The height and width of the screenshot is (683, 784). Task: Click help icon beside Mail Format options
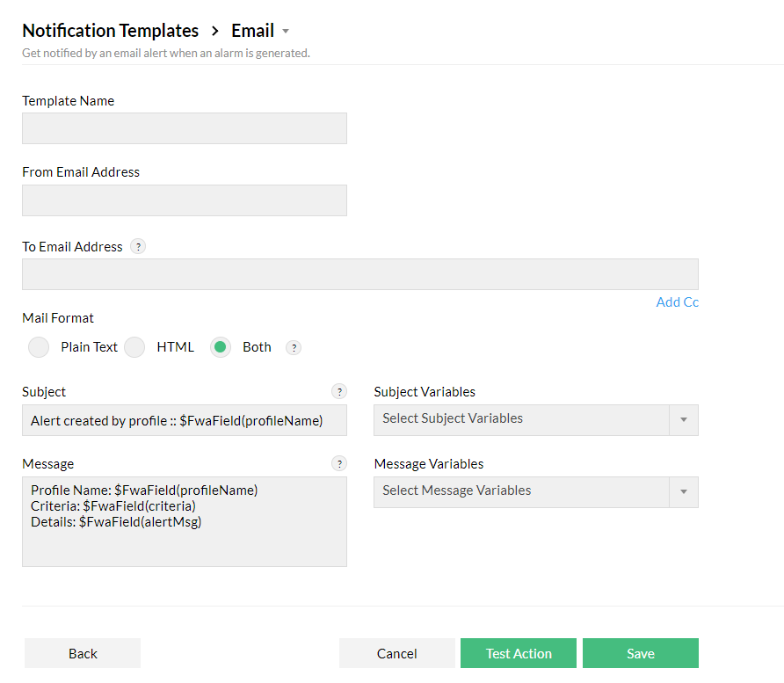tap(294, 347)
